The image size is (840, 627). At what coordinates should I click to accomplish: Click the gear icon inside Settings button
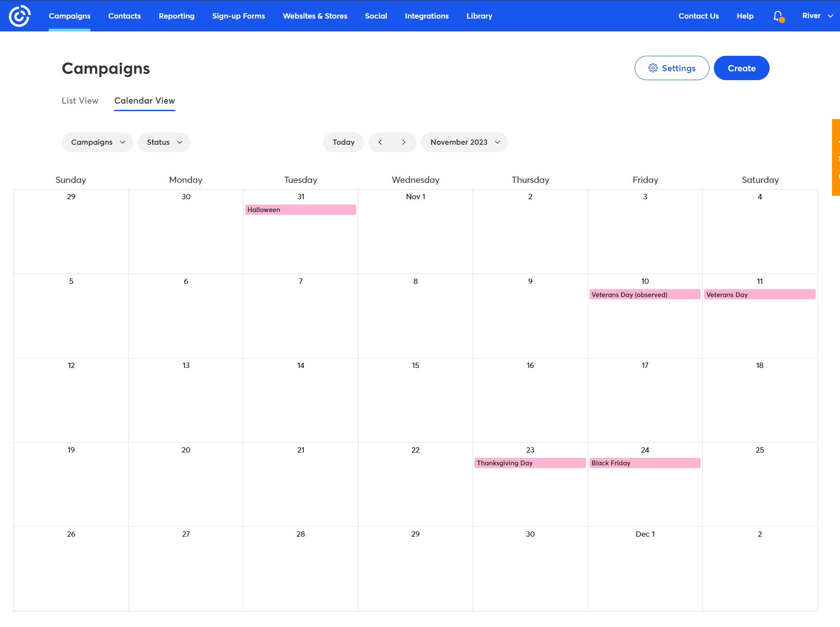coord(653,68)
